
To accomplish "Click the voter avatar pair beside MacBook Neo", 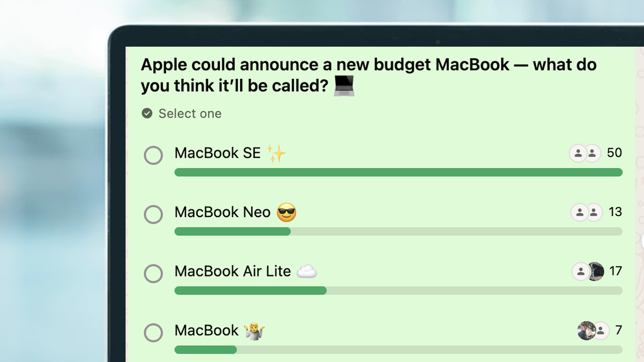I will [587, 212].
